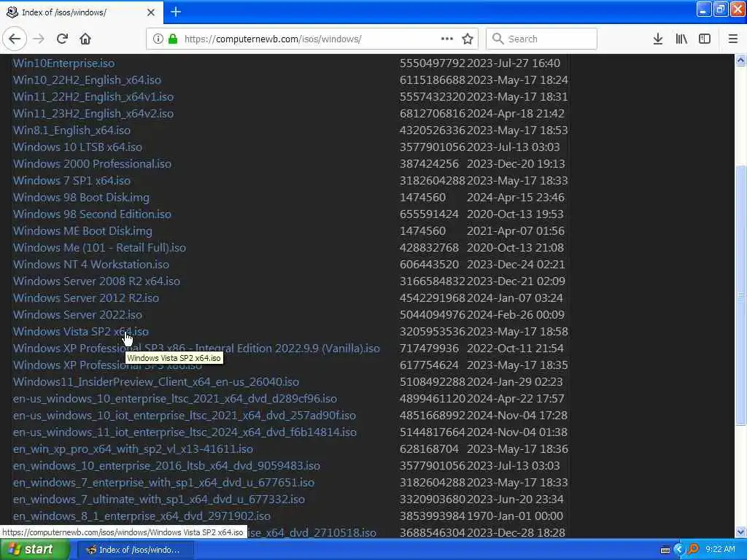Open XP Professional SP3 x86 Integral Edition link
The height and width of the screenshot is (560, 747).
tap(196, 348)
